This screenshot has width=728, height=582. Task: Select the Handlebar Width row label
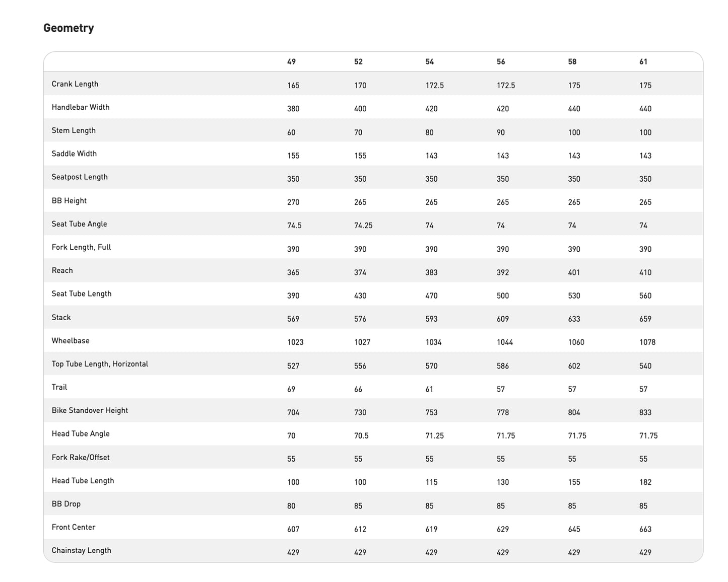81,107
